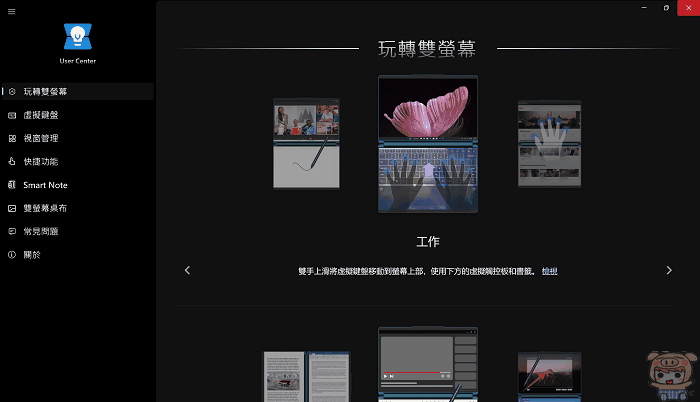Select the 玩轉雙螢幕 sidebar icon
This screenshot has width=700, height=402.
11,92
